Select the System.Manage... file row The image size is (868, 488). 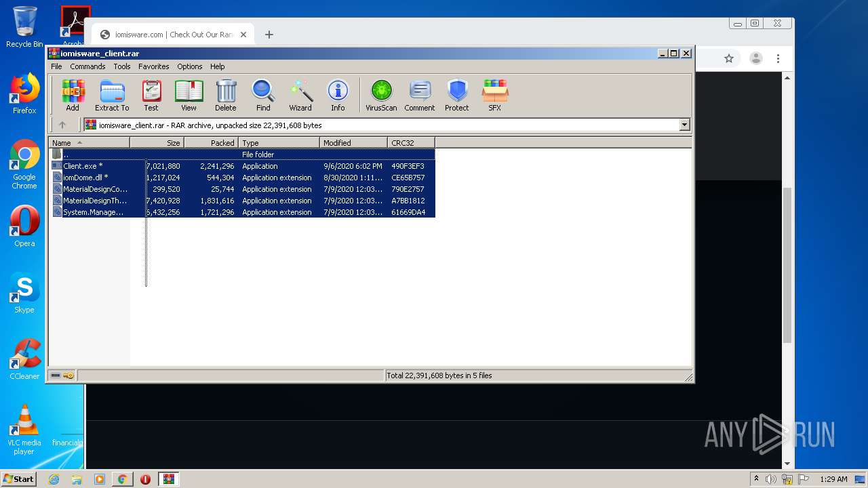coord(243,212)
